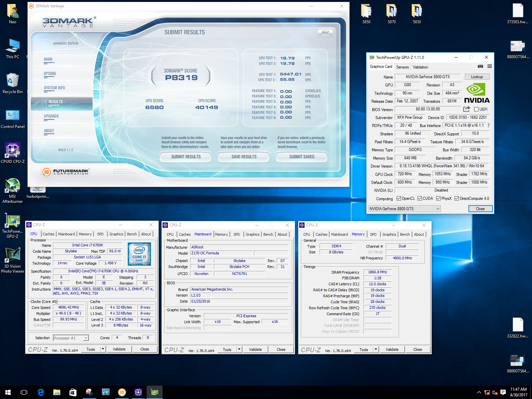Open Caches tab in first CPU-Z window
The width and height of the screenshot is (532, 399).
48,234
